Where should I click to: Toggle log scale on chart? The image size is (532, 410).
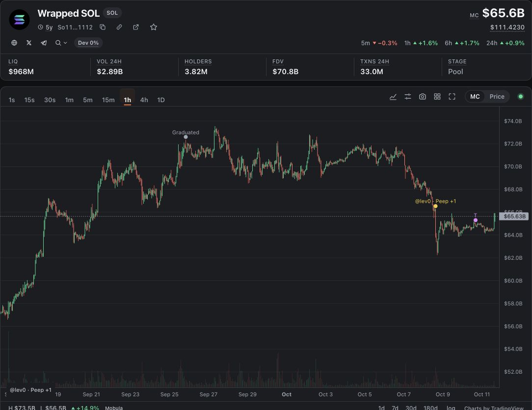click(x=451, y=408)
